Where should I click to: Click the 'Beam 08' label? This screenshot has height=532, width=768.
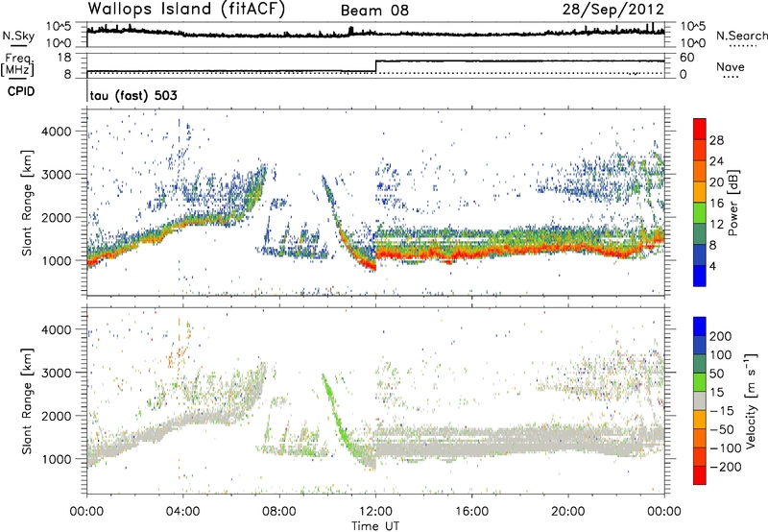374,11
